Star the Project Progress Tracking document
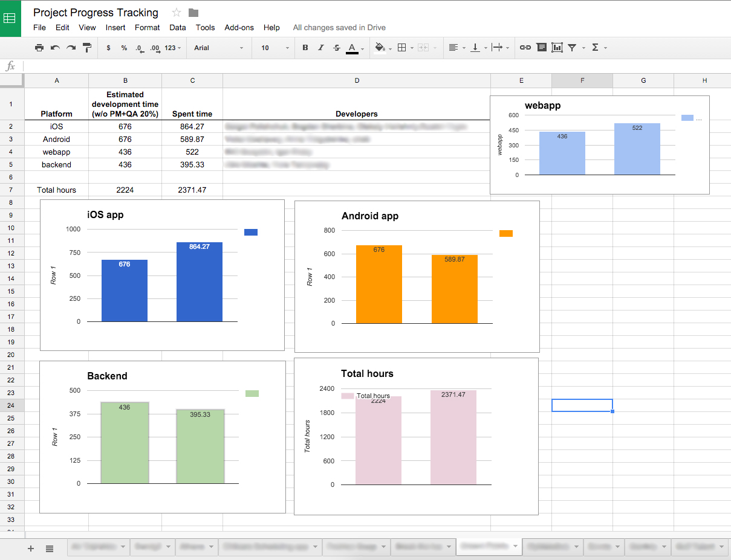The height and width of the screenshot is (560, 731). click(x=177, y=13)
